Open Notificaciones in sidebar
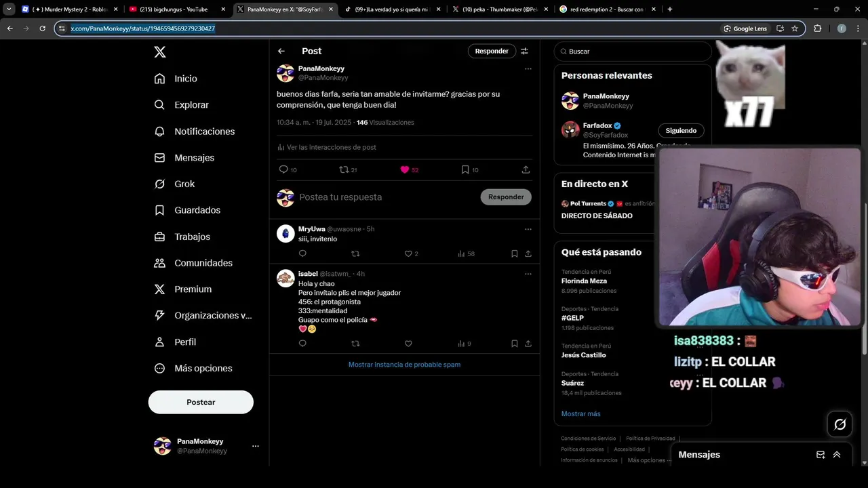 click(x=194, y=131)
